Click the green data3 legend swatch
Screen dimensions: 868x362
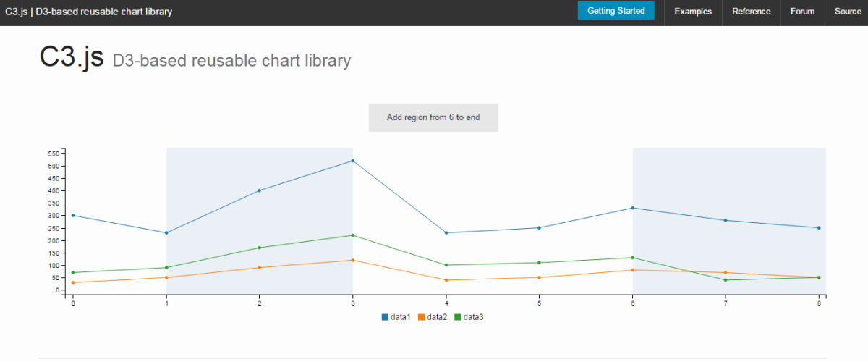click(457, 317)
